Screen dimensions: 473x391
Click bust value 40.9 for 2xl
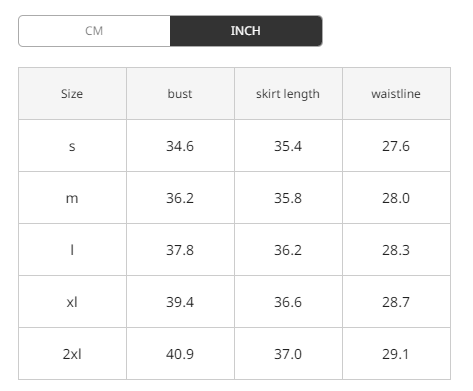click(180, 354)
